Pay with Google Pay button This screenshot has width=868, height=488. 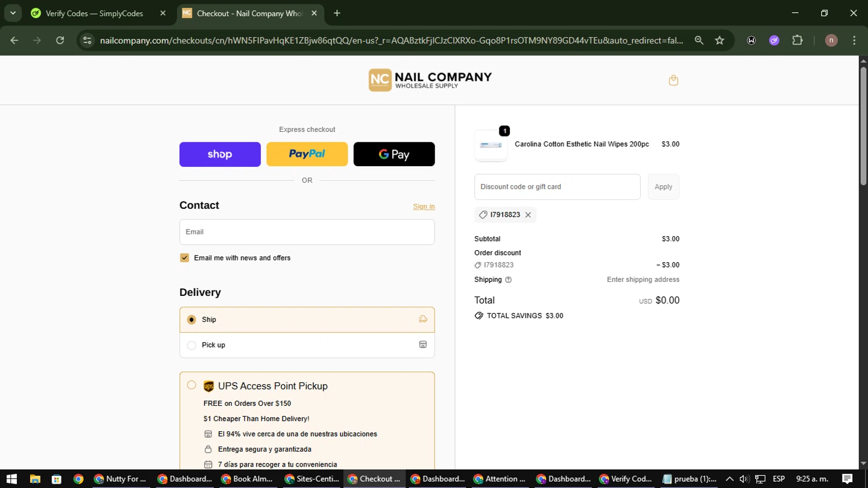[x=394, y=154]
